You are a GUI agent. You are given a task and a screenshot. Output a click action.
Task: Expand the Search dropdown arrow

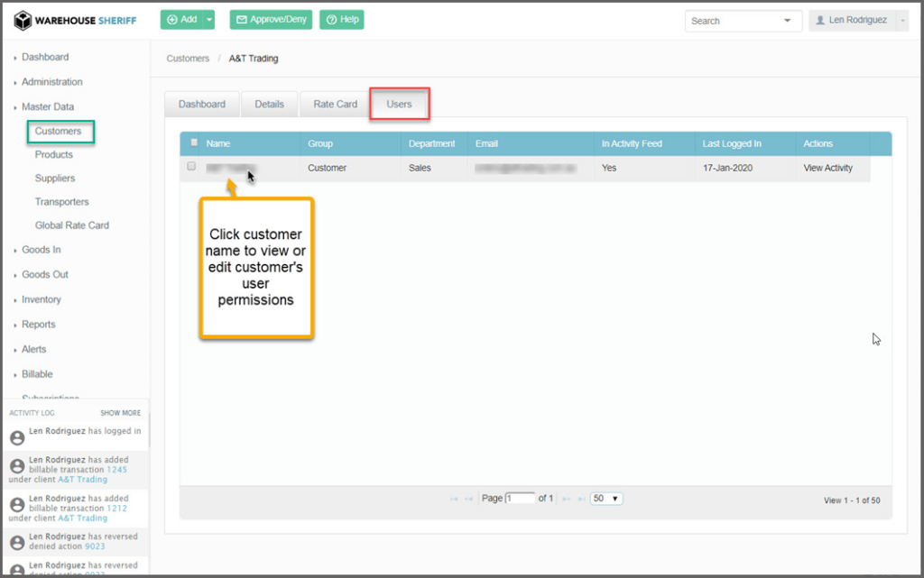pyautogui.click(x=787, y=21)
